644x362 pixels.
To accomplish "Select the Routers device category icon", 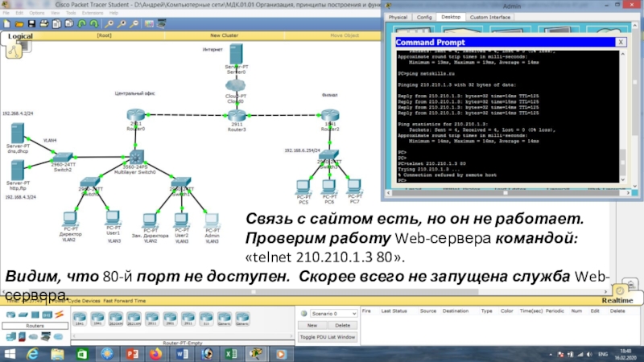I will [10, 315].
